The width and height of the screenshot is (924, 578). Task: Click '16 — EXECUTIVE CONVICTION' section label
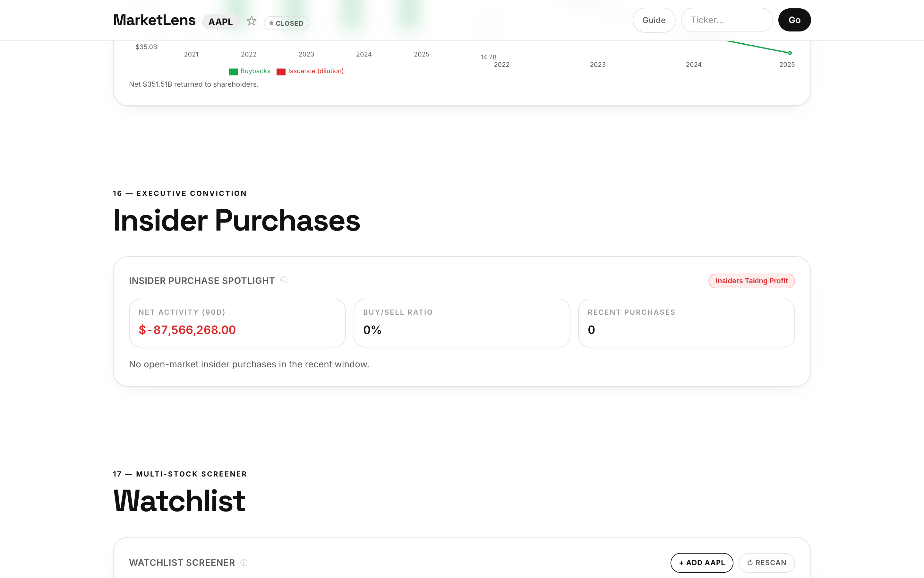tap(180, 193)
